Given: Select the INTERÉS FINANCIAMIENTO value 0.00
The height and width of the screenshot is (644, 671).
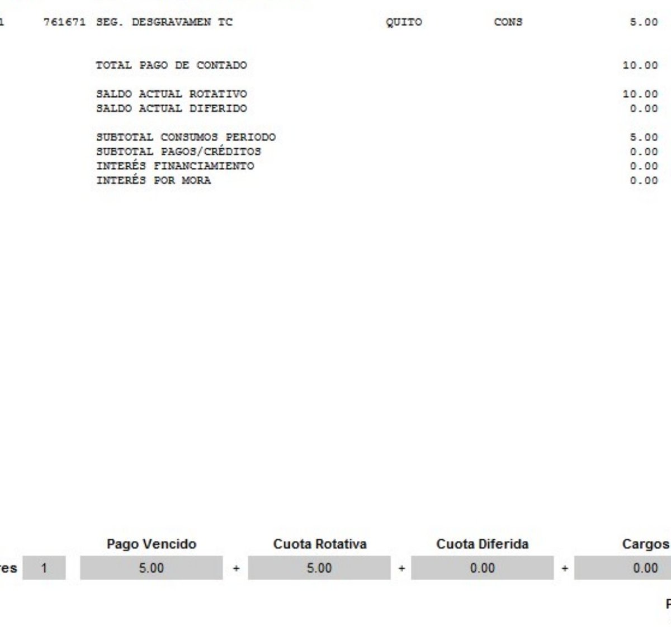Looking at the screenshot, I should coord(644,166).
